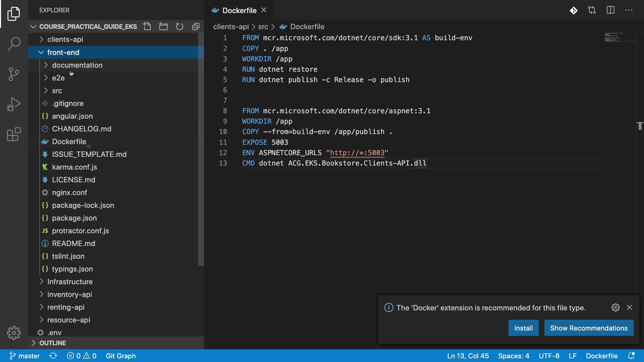Click Show Recommendations button

(x=589, y=328)
